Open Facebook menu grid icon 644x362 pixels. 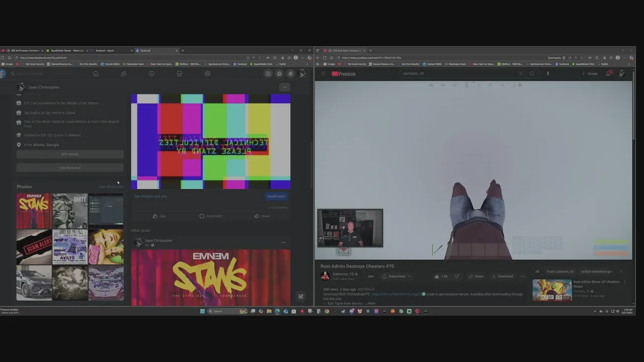pos(268,74)
